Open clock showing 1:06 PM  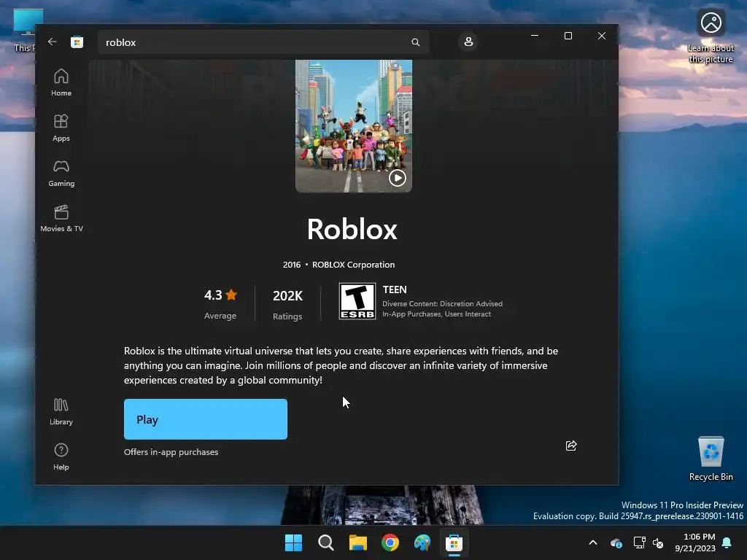(x=695, y=542)
